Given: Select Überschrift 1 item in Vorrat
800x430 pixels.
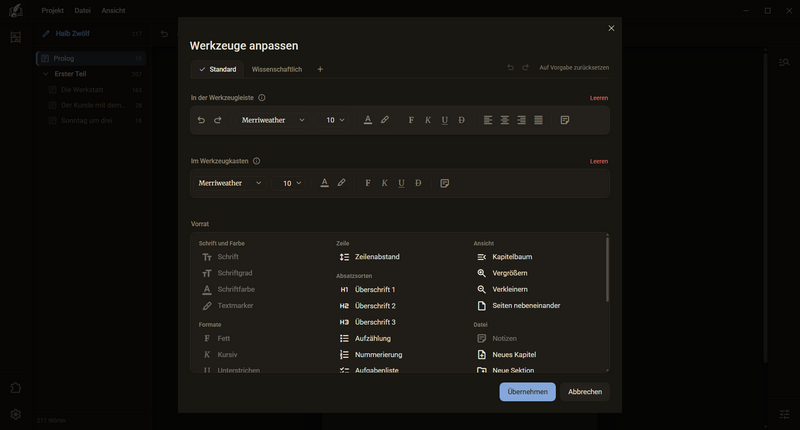Looking at the screenshot, I should click(368, 289).
